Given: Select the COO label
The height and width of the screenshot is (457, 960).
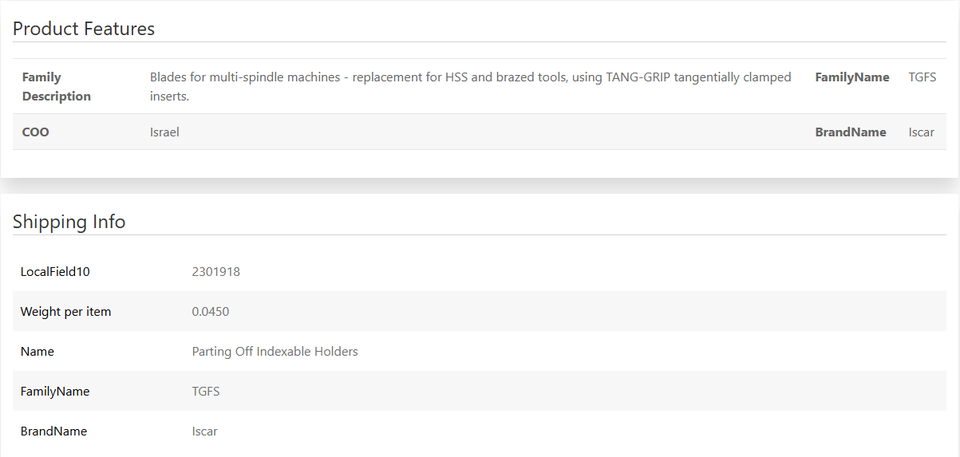Looking at the screenshot, I should click(x=36, y=132).
